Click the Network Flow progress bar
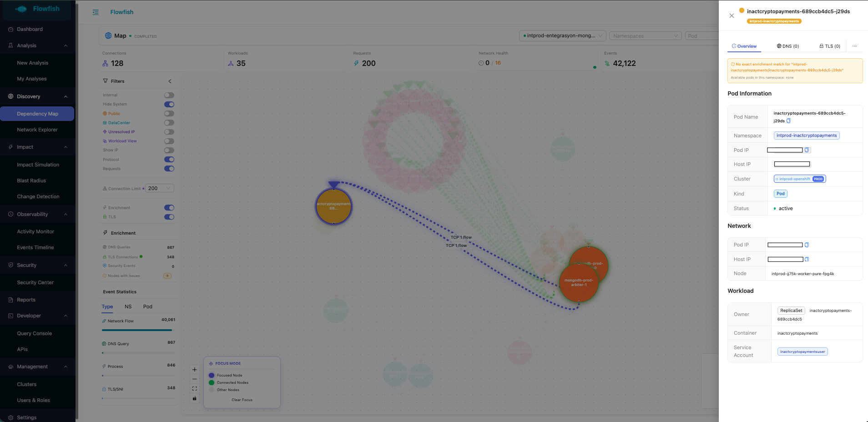Screen dimensions: 868x422 [x=138, y=330]
